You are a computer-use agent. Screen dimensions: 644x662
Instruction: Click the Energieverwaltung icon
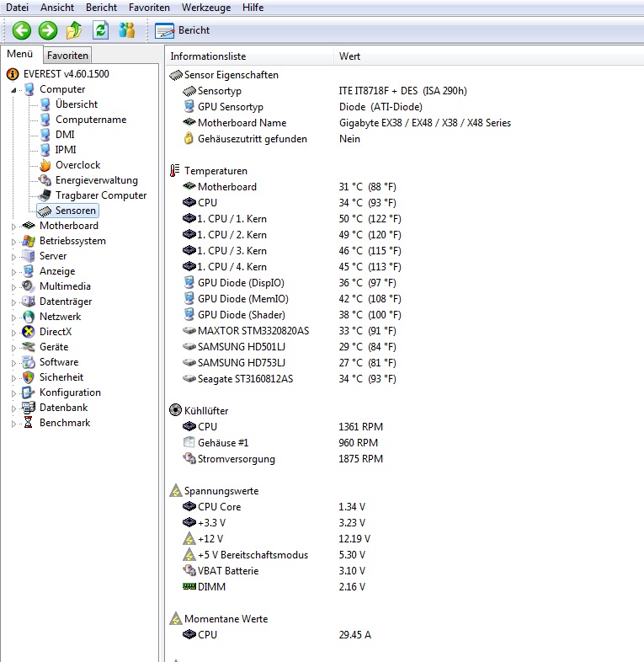[45, 180]
